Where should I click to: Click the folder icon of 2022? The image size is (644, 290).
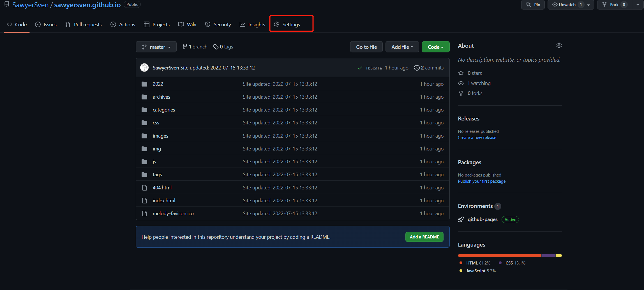pyautogui.click(x=144, y=84)
